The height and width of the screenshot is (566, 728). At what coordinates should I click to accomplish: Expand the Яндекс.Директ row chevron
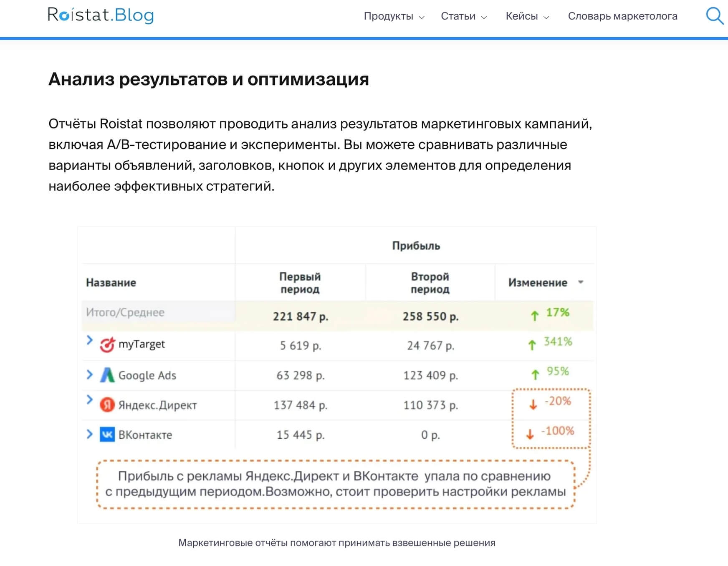(x=89, y=399)
